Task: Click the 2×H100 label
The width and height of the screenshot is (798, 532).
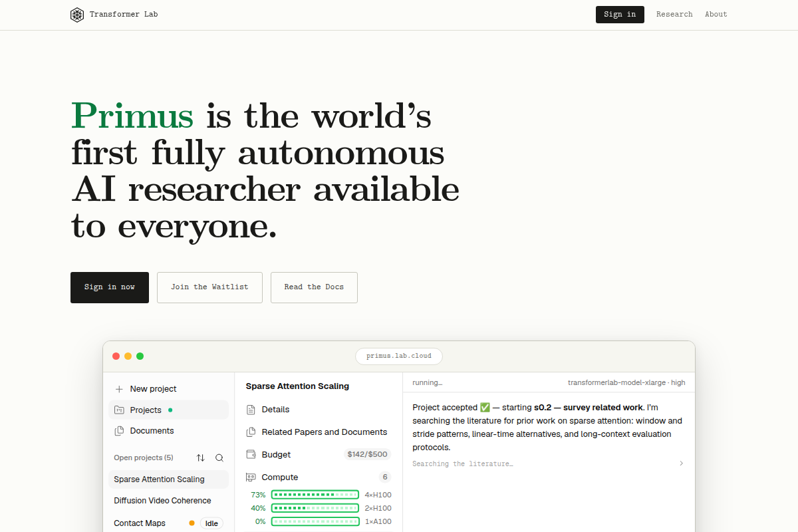Action: point(378,508)
